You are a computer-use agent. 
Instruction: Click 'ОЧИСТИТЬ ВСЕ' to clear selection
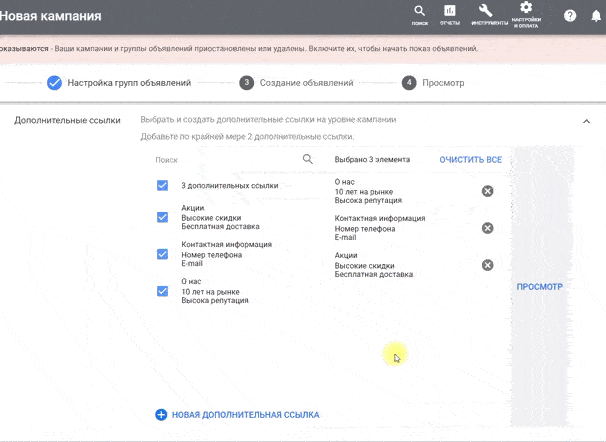click(470, 160)
